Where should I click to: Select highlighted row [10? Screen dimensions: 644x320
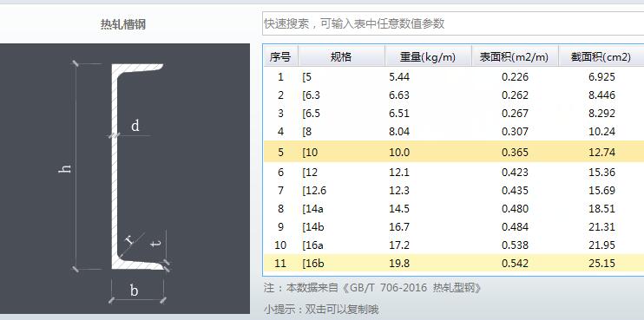coord(454,152)
